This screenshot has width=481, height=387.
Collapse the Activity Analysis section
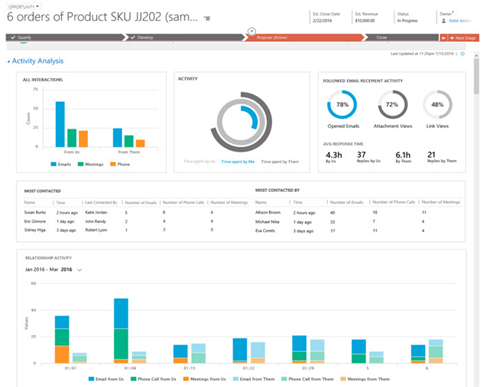pos(8,61)
